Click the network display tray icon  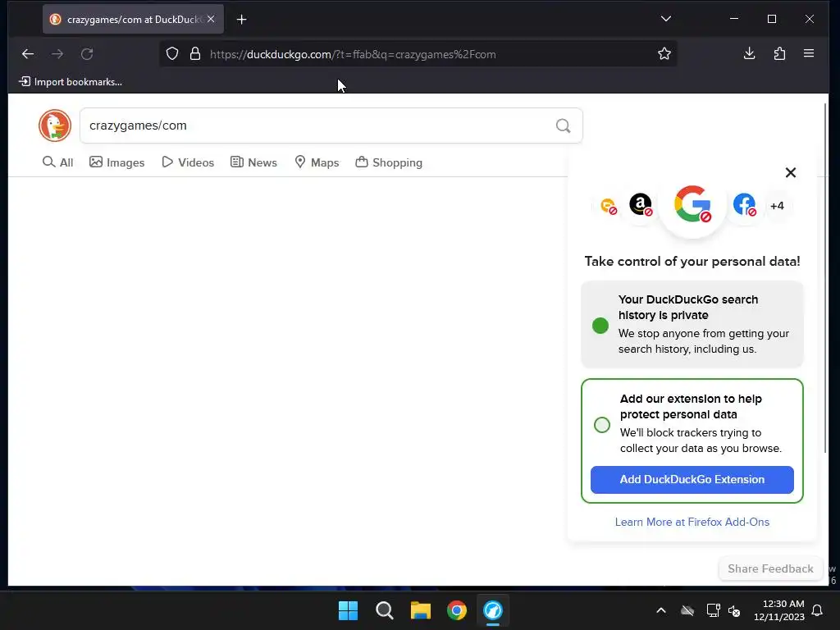pos(713,610)
